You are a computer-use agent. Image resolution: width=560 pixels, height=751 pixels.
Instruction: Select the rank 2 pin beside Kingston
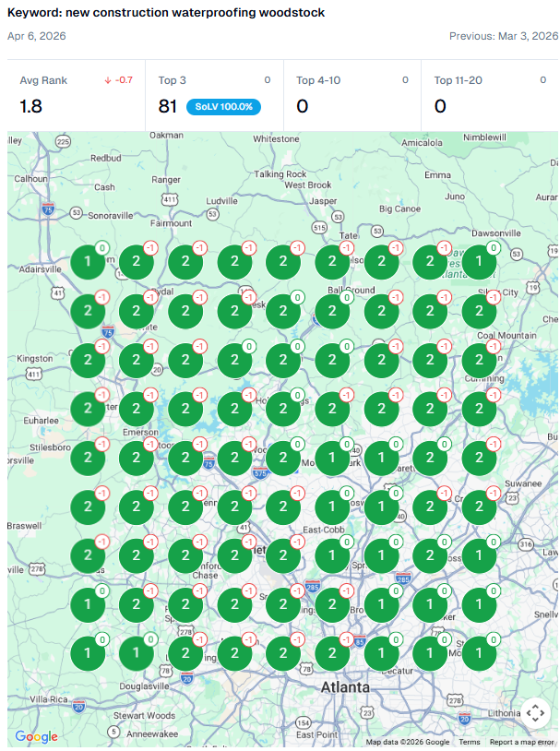pyautogui.click(x=88, y=360)
